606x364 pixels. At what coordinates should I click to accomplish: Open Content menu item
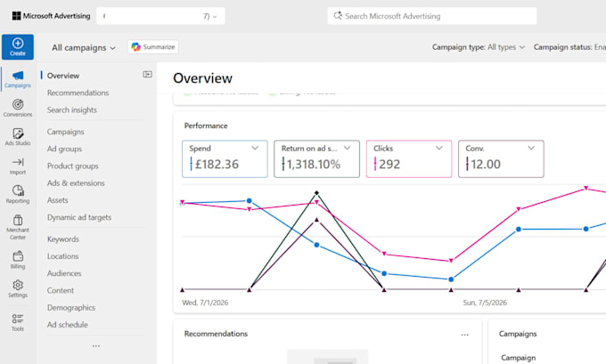coord(61,290)
